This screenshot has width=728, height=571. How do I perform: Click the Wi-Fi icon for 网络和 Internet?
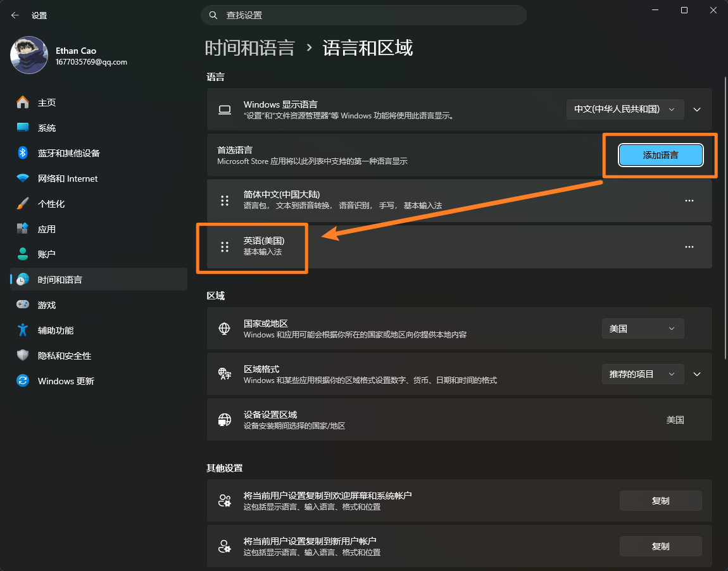23,179
